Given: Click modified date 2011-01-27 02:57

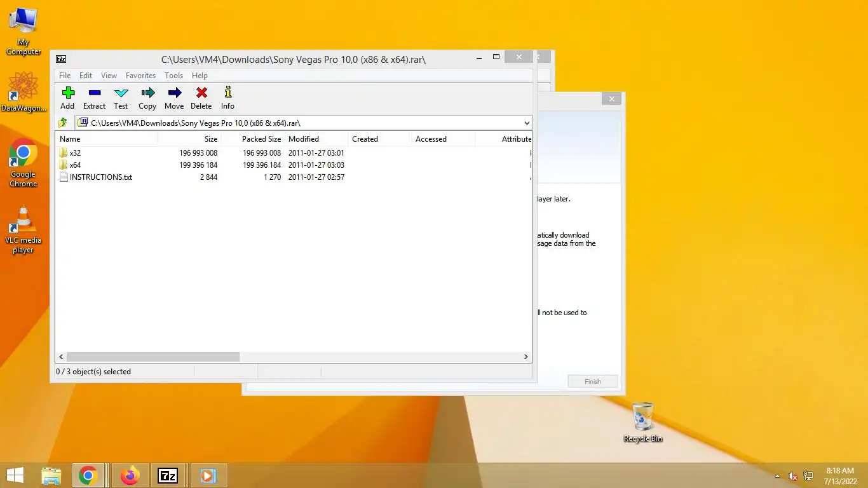Looking at the screenshot, I should pyautogui.click(x=316, y=177).
